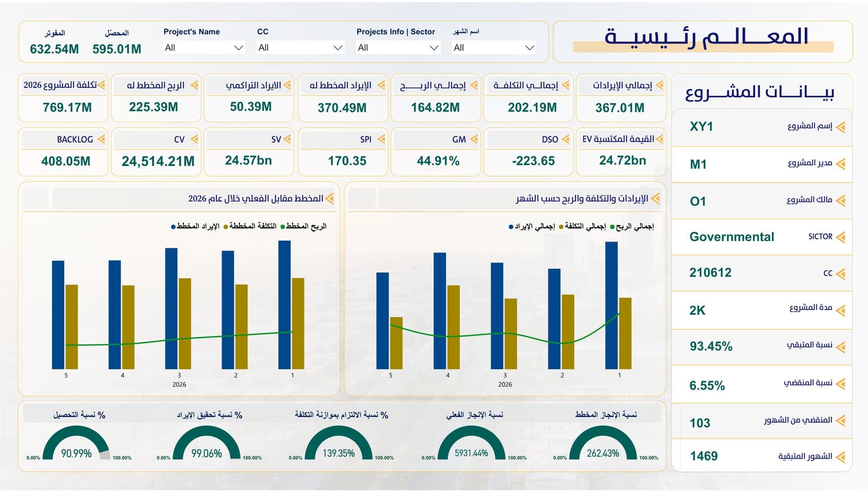Click the arrow icon beside نسبة المتبقي
The height and width of the screenshot is (493, 868).
click(840, 347)
